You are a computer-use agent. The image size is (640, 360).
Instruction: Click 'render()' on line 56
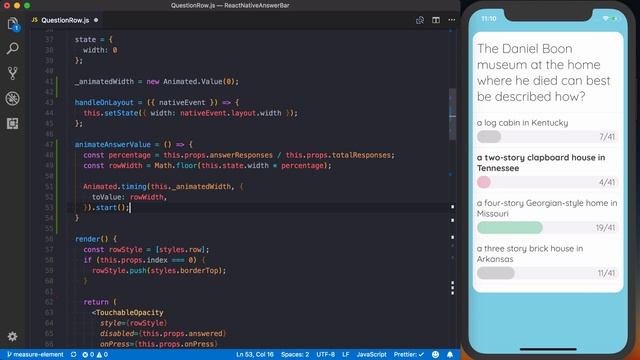tap(92, 239)
